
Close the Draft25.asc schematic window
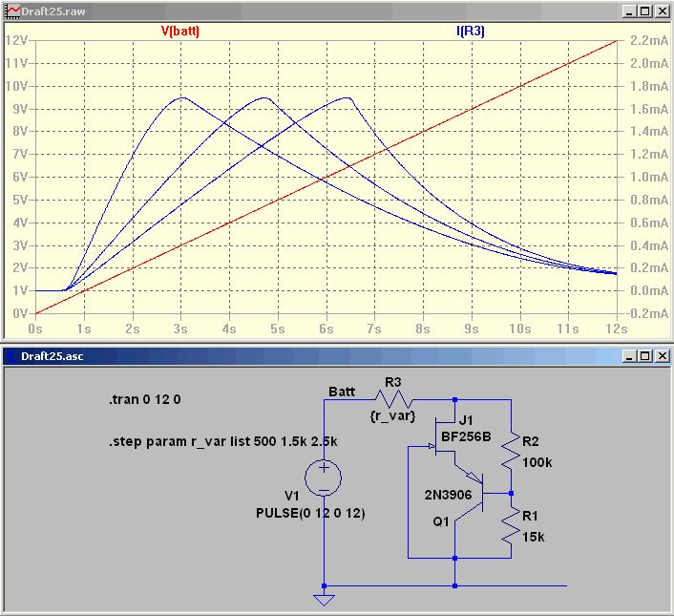663,356
